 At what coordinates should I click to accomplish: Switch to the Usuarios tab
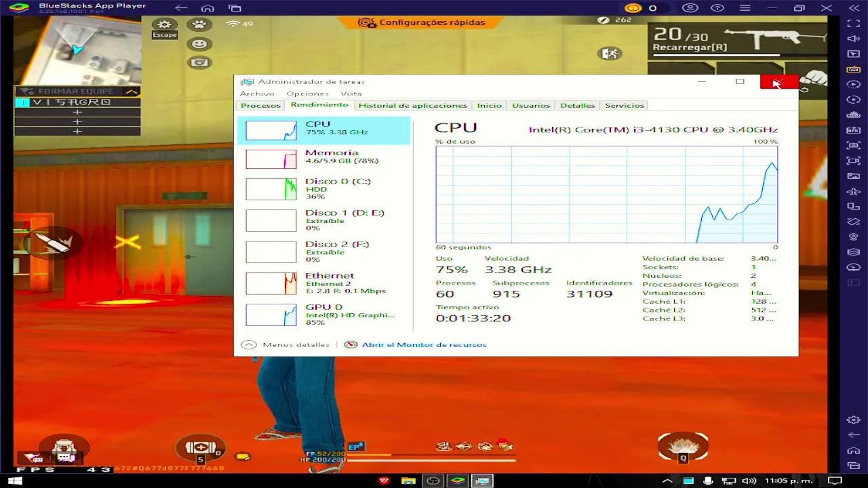pyautogui.click(x=531, y=106)
